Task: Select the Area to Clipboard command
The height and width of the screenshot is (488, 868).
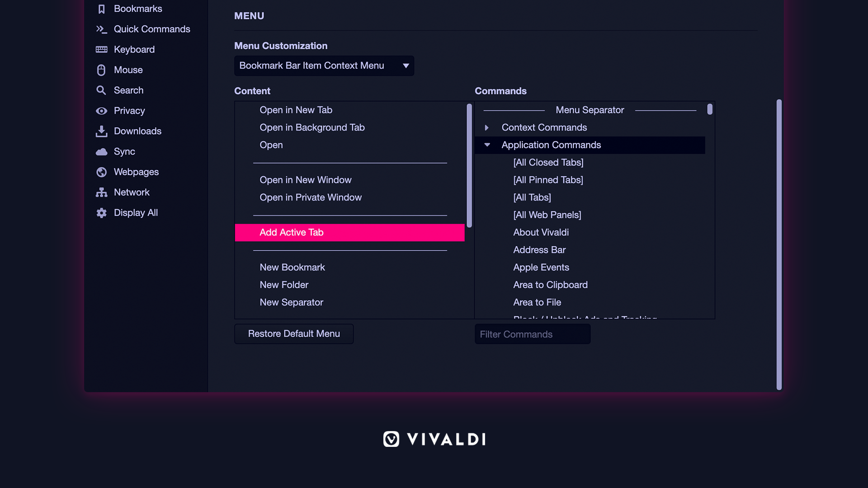Action: point(550,285)
